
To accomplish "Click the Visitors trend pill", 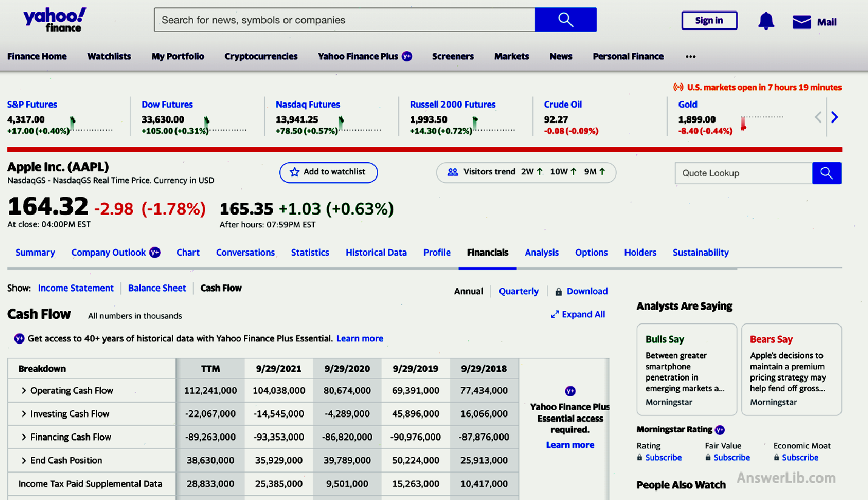I will coord(526,172).
